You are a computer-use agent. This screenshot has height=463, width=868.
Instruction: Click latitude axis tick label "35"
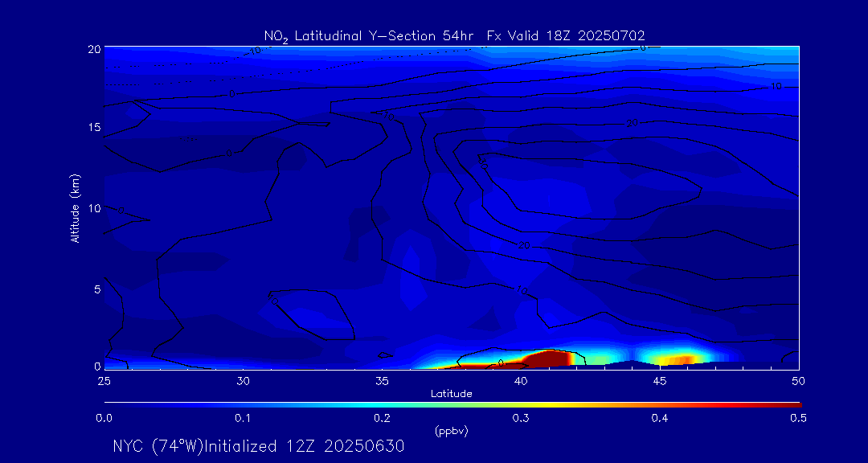[x=382, y=381]
